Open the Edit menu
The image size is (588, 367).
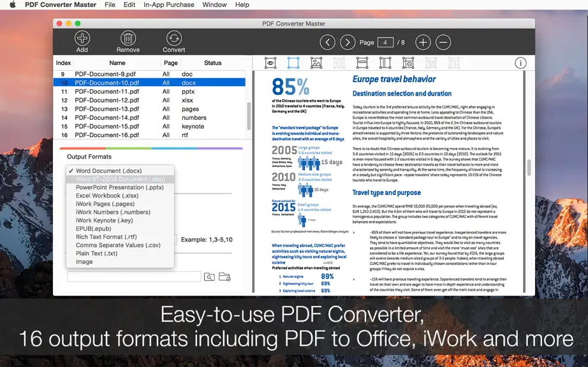[x=129, y=4]
